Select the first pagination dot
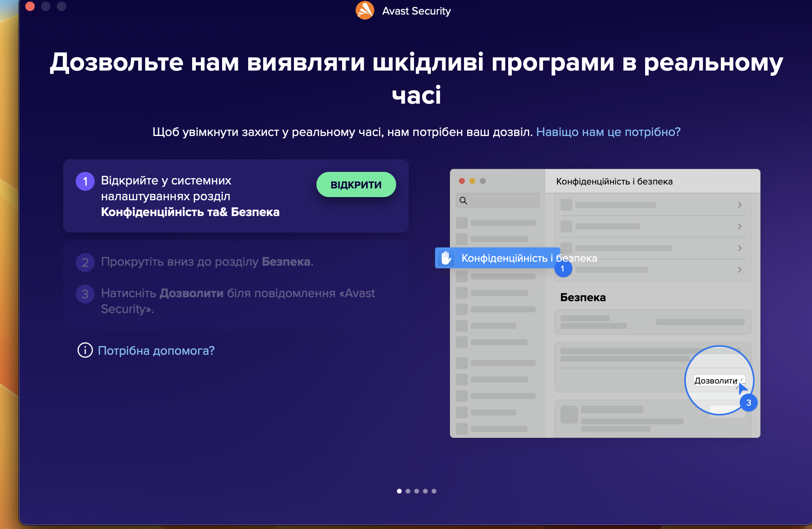Viewport: 812px width, 529px height. [399, 491]
